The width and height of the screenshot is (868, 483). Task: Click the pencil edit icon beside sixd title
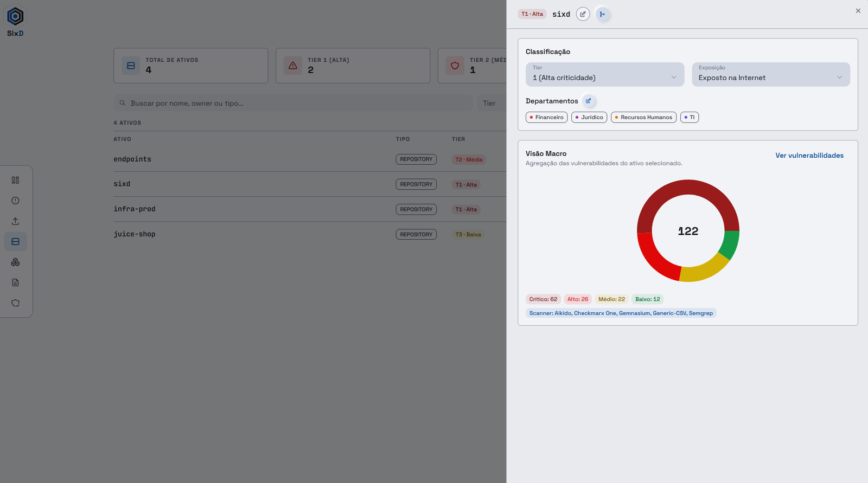583,14
